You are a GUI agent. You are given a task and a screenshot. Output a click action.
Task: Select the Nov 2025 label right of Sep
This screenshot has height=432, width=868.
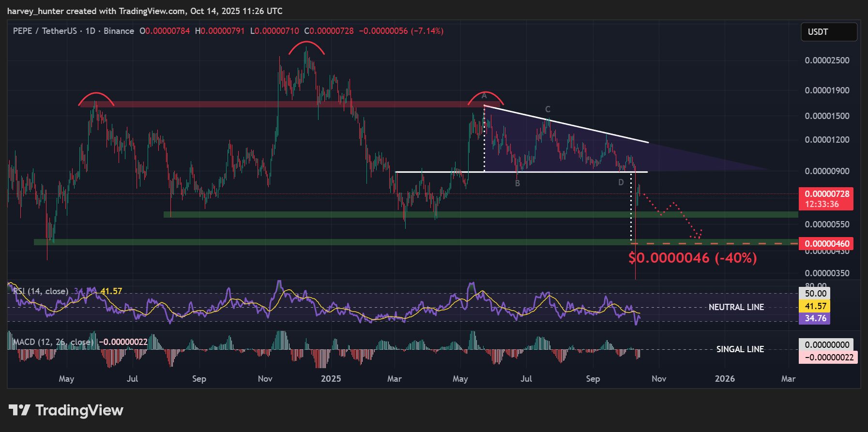pos(658,379)
